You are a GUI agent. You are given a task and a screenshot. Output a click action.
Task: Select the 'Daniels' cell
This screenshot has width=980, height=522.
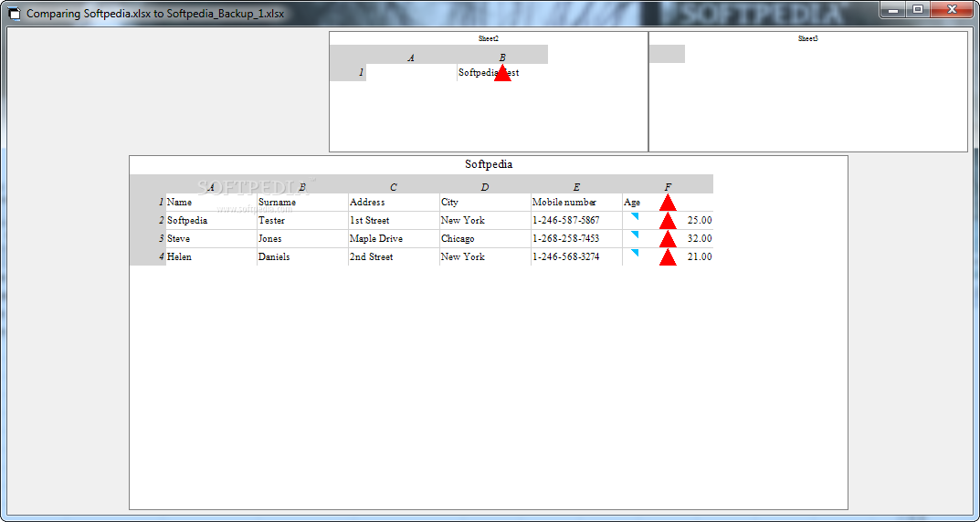302,256
